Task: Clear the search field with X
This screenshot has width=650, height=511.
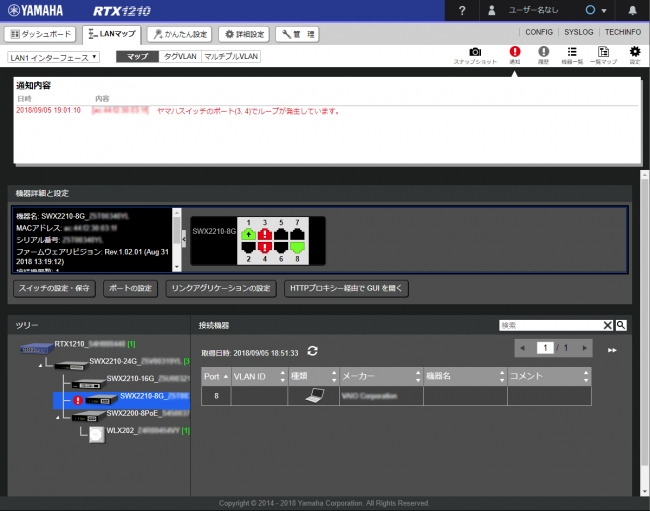Action: 607,325
